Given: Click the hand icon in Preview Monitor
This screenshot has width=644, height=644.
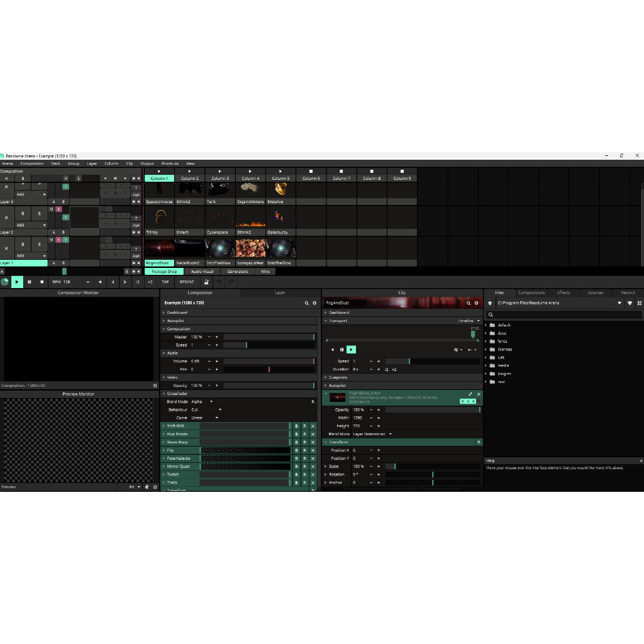Looking at the screenshot, I should point(147,487).
